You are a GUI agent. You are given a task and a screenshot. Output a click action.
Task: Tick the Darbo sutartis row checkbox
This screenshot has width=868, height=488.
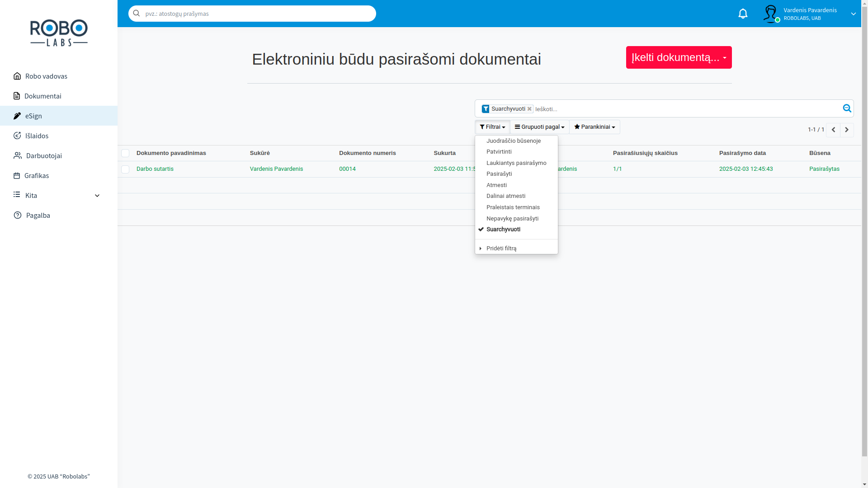pyautogui.click(x=125, y=169)
